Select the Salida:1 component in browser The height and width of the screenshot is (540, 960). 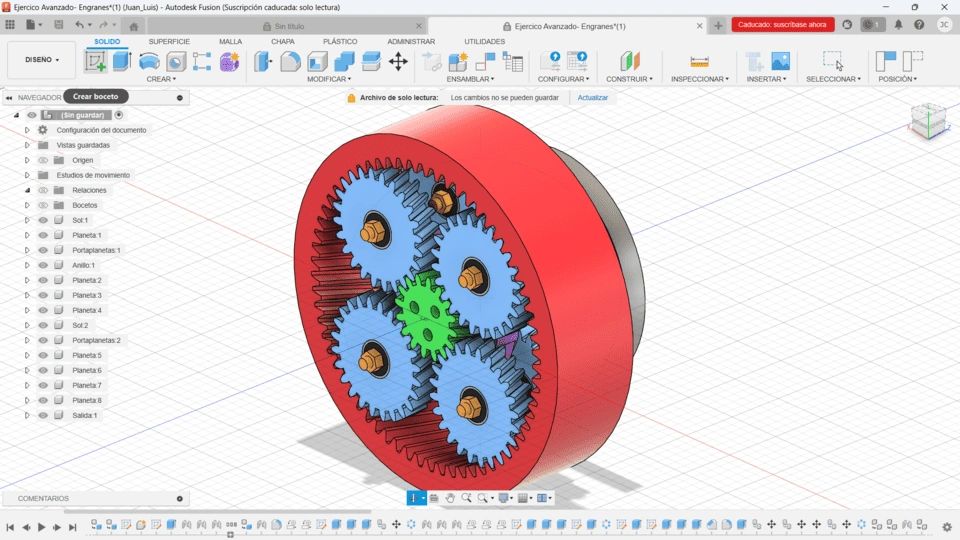[84, 415]
